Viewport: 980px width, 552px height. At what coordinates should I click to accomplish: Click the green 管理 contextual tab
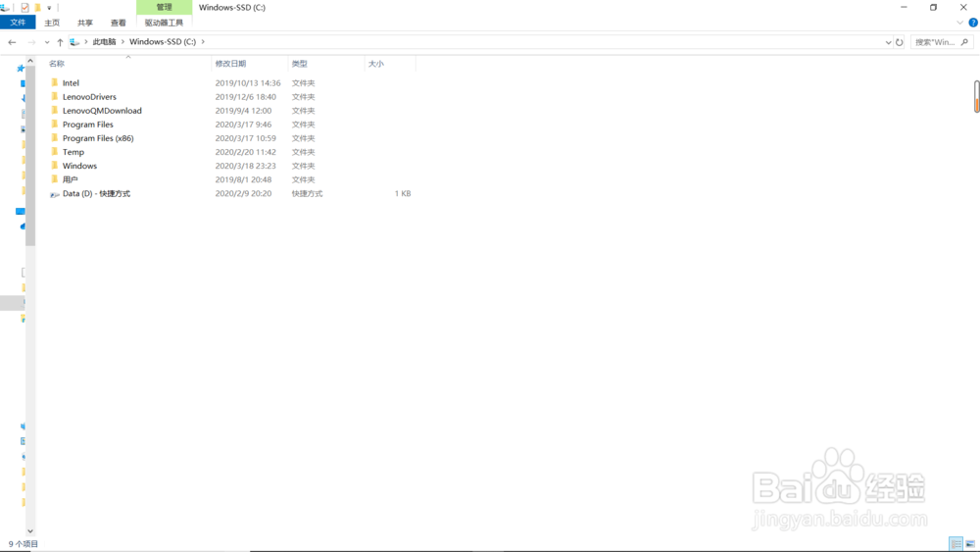pos(164,8)
